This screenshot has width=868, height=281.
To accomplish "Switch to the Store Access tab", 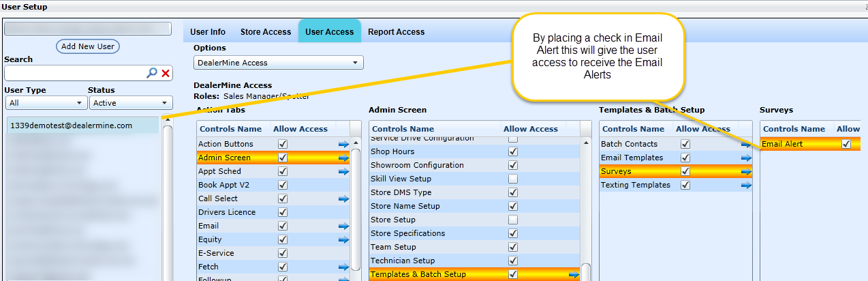I will [x=265, y=32].
